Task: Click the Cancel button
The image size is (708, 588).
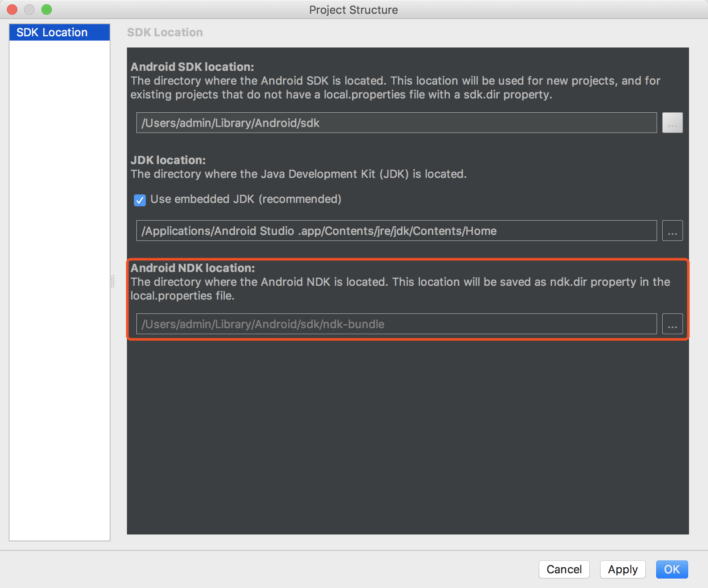Action: tap(564, 569)
